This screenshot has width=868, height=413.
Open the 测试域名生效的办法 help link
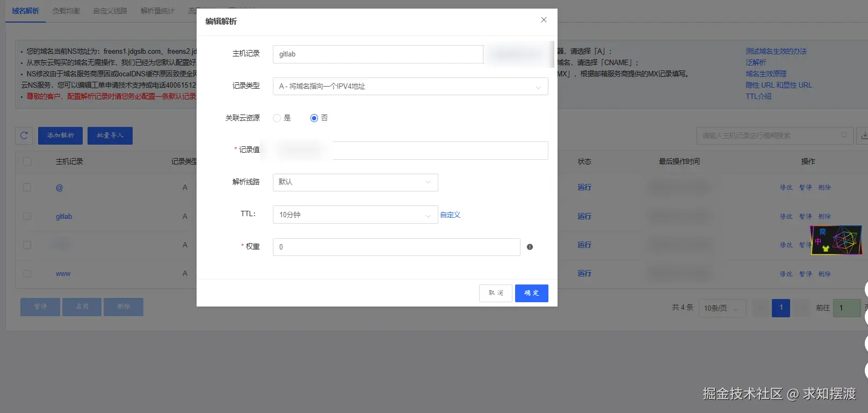tap(776, 51)
